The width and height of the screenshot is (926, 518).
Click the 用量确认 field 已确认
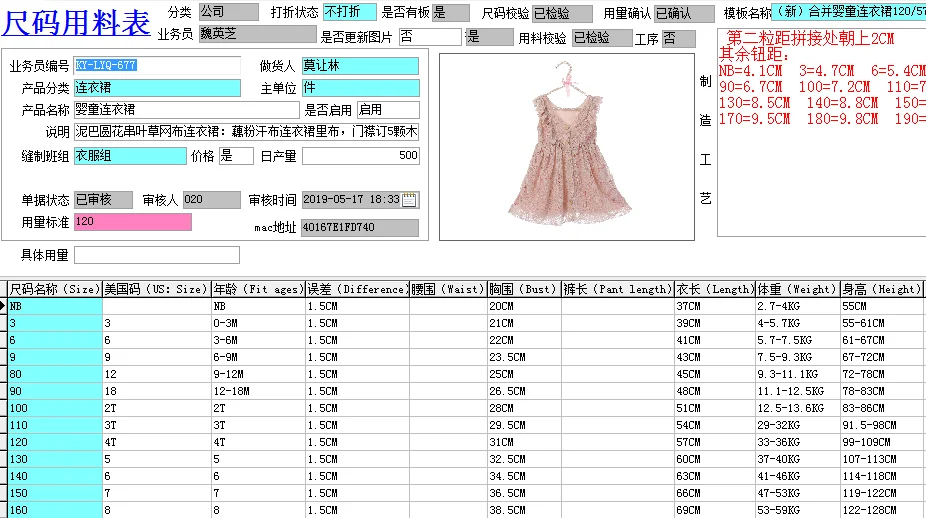point(684,13)
